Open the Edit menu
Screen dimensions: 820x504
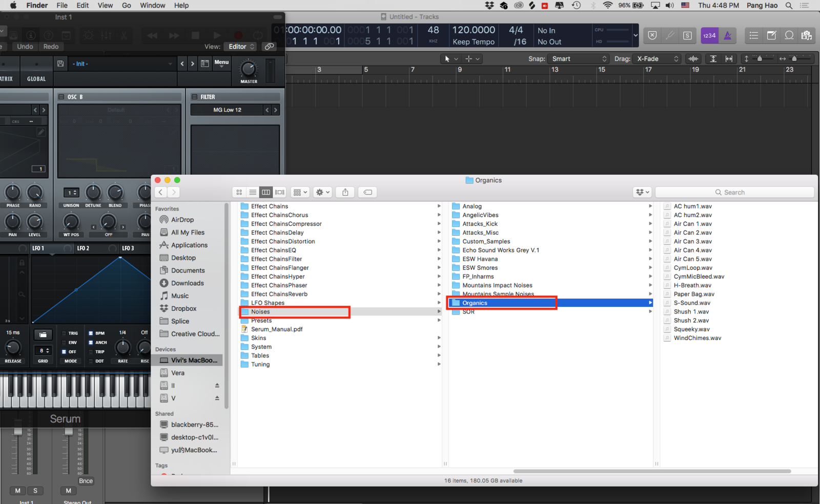coord(83,6)
